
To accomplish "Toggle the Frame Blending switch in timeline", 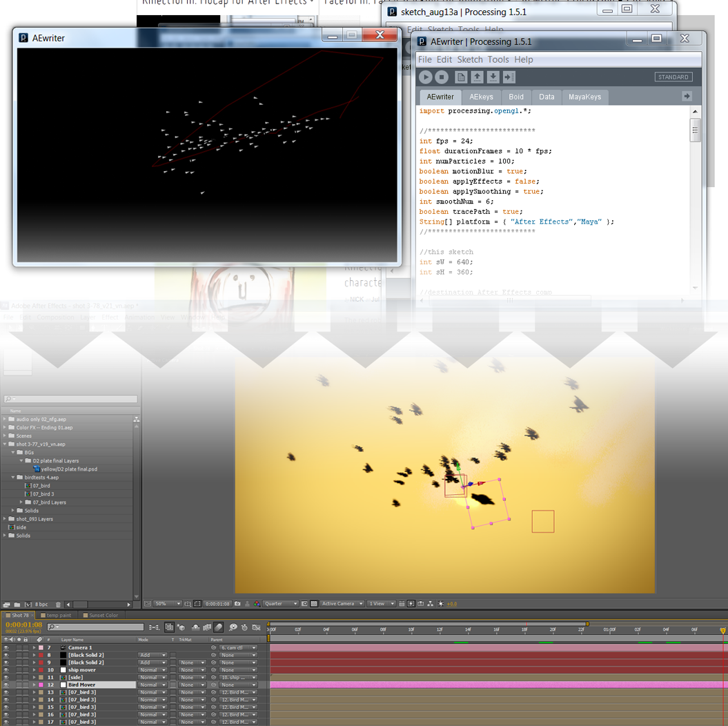I will [206, 627].
